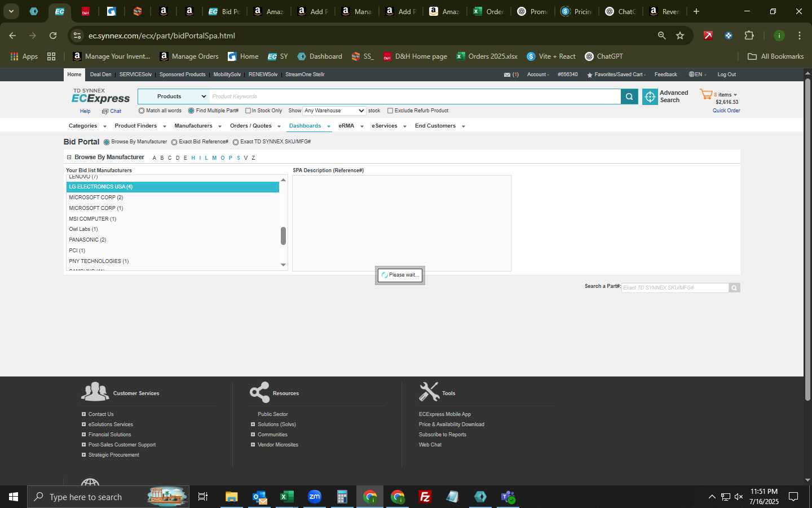The image size is (812, 508).
Task: Bookmark this page with star icon
Action: (680, 36)
